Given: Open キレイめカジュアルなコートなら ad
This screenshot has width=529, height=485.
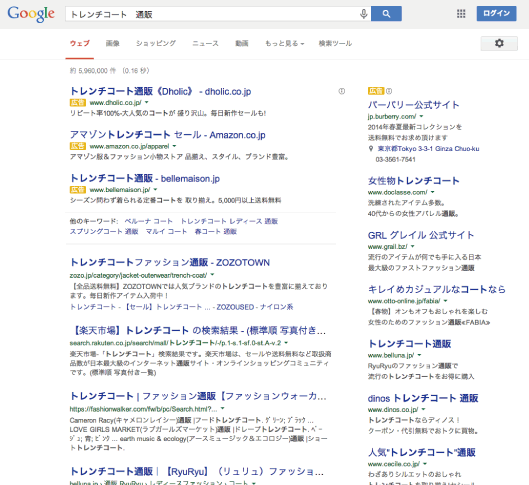Looking at the screenshot, I should pyautogui.click(x=437, y=289).
